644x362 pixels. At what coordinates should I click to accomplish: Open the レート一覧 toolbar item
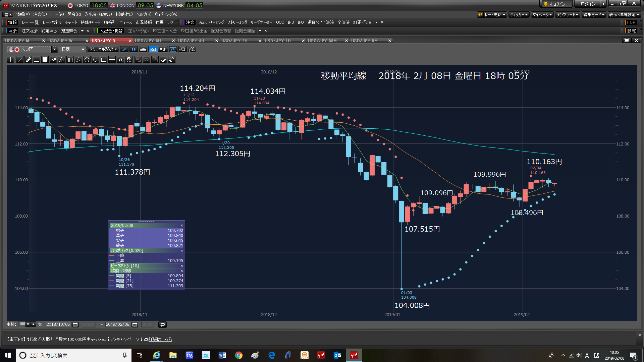tap(30, 22)
